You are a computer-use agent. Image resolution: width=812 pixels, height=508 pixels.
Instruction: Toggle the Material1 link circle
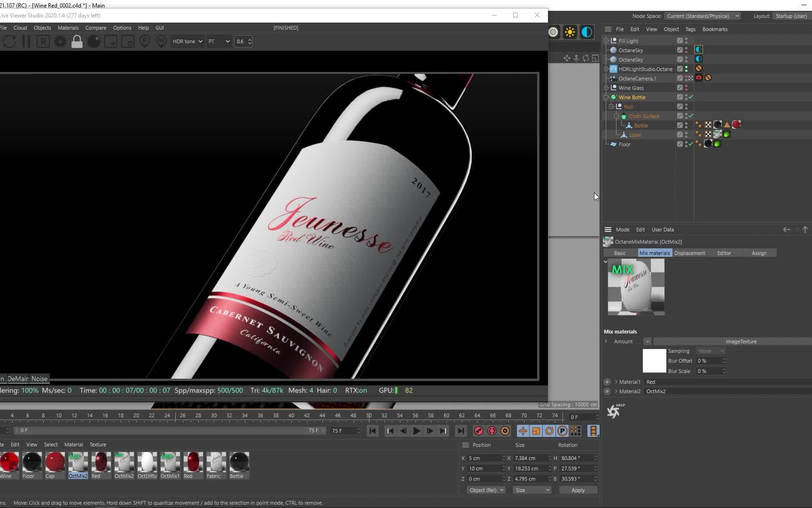click(x=607, y=382)
